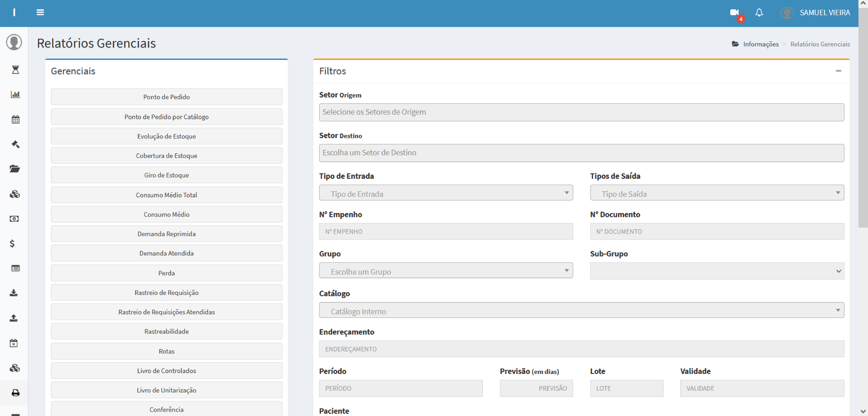Toggle the hamburger menu icon
This screenshot has width=868, height=416.
40,12
